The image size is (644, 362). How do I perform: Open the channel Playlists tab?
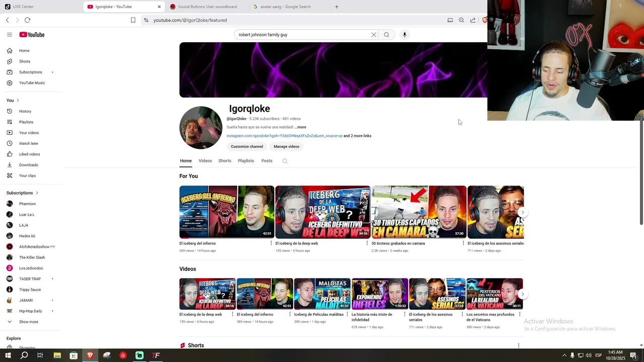click(246, 161)
